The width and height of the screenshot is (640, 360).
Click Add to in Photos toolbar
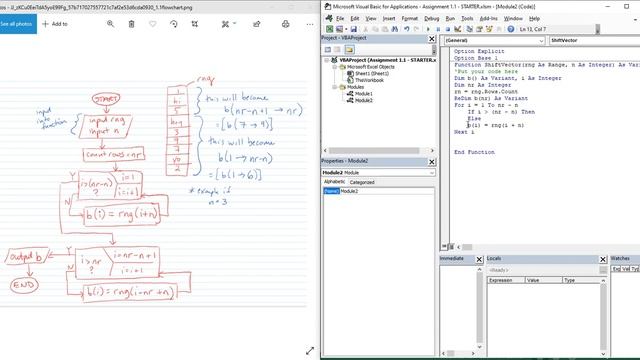[x=55, y=24]
